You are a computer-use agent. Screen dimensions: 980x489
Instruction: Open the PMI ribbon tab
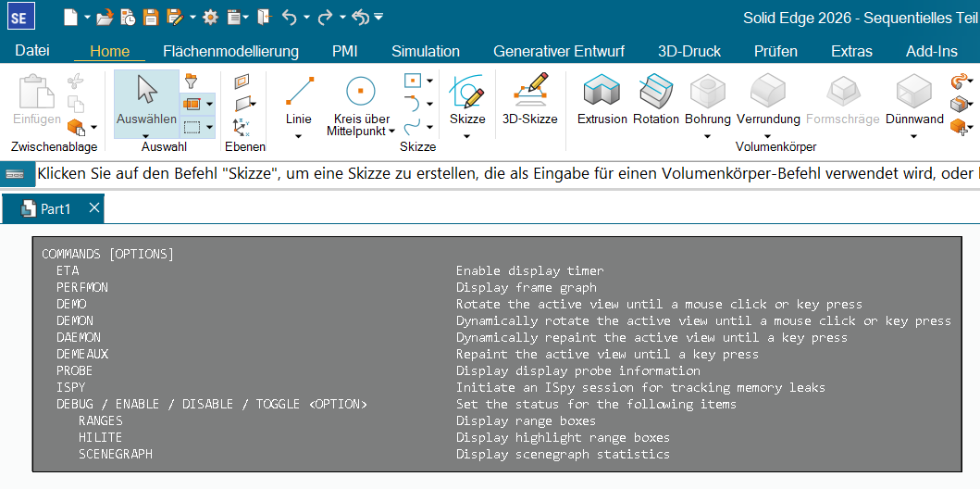pyautogui.click(x=345, y=51)
